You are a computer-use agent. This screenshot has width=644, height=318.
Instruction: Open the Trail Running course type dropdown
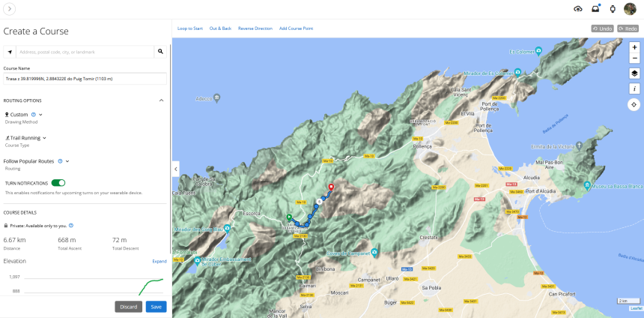click(44, 138)
